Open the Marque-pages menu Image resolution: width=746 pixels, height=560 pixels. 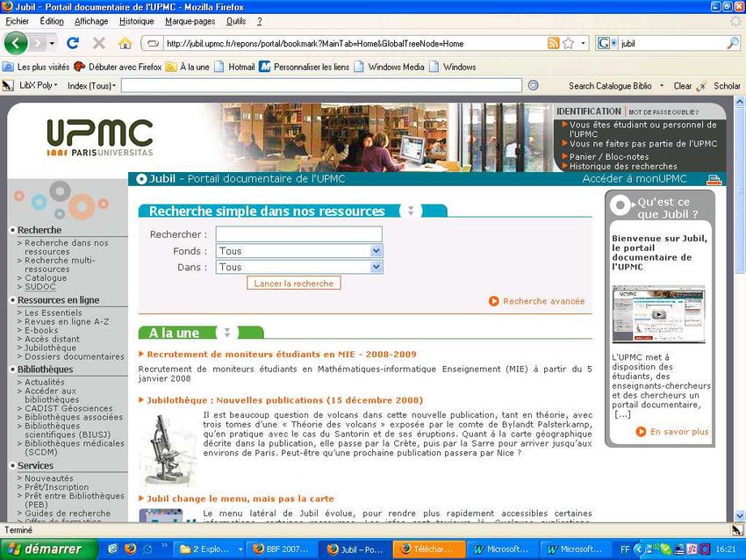(x=190, y=21)
